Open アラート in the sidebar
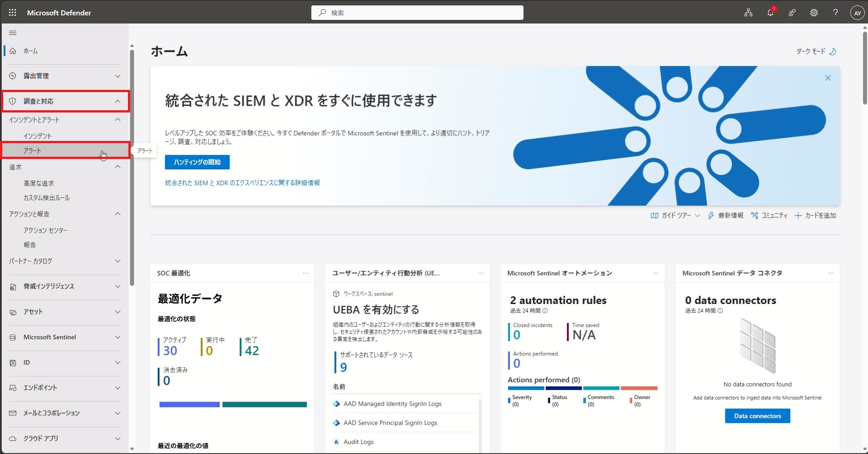Viewport: 868px width, 454px height. (x=66, y=150)
